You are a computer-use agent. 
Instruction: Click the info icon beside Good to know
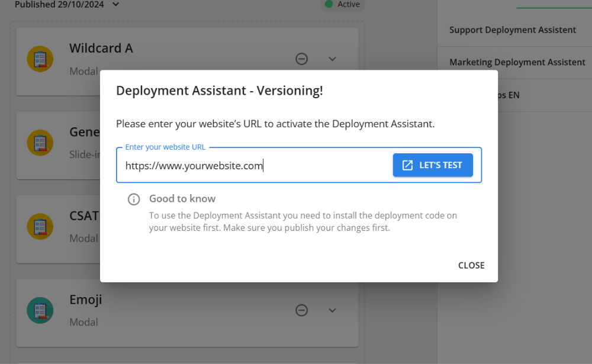coord(134,199)
